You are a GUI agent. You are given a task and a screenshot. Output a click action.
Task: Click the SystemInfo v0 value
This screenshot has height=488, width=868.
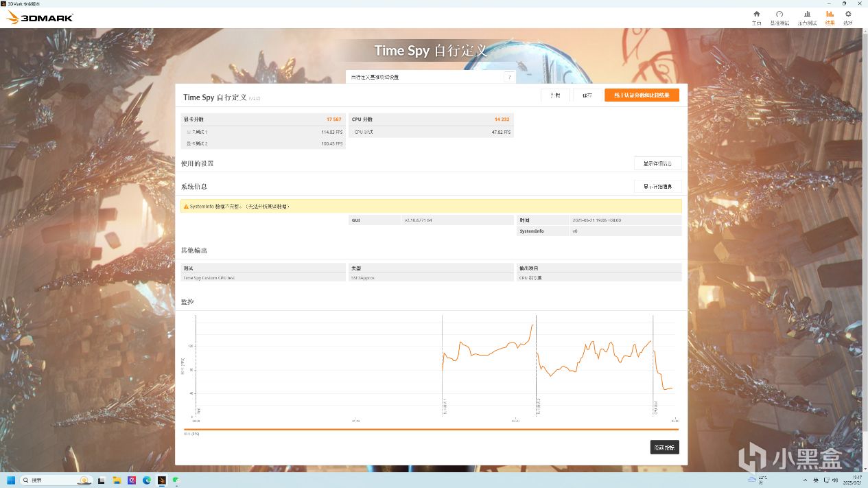pos(575,231)
